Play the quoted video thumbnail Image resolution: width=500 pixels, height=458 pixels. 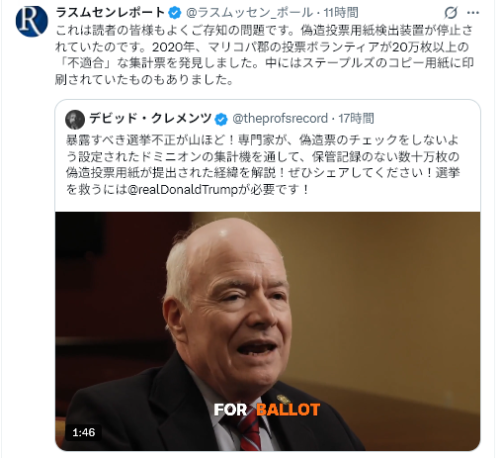pos(268,331)
